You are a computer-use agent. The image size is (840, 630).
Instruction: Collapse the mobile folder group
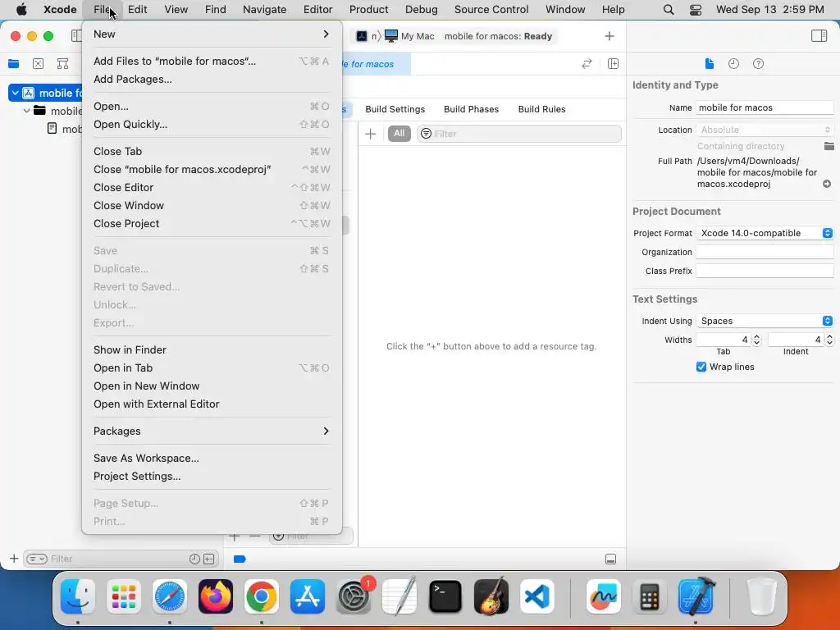click(27, 111)
